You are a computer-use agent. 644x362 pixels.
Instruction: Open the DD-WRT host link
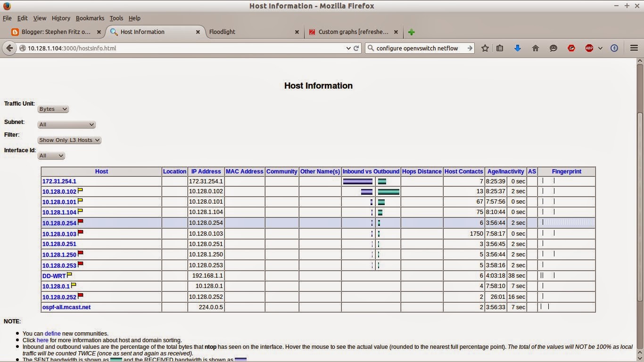coord(53,276)
